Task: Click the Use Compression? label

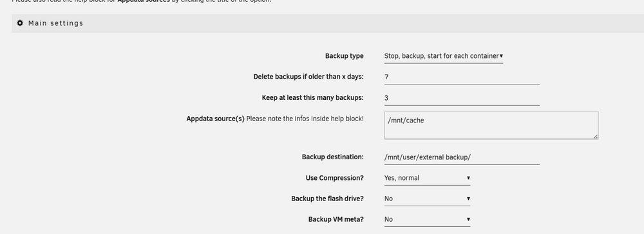Action: [335, 178]
